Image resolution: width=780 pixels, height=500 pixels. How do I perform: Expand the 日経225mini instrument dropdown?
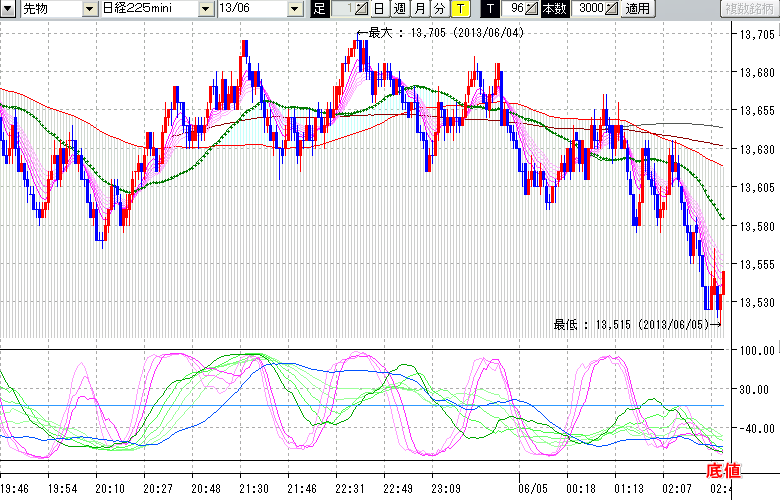point(205,9)
